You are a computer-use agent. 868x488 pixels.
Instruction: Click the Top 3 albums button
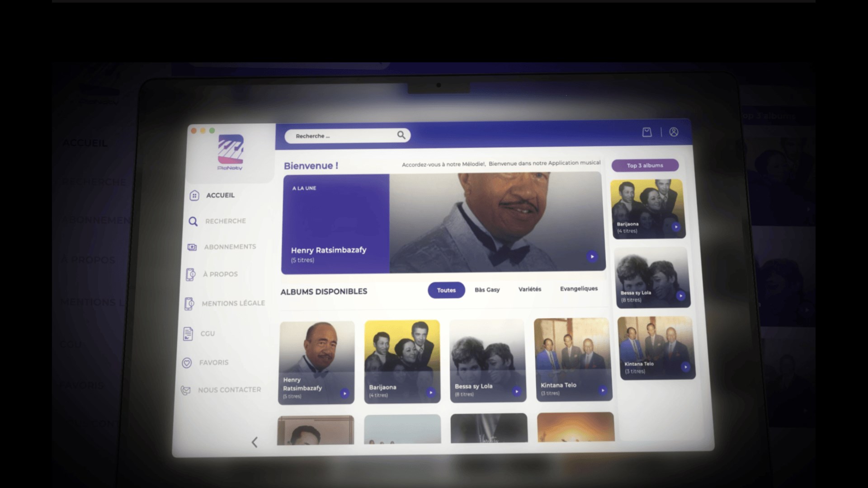point(645,165)
